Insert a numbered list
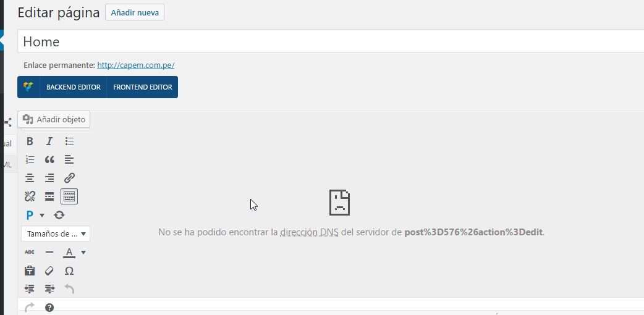This screenshot has height=315, width=644. coord(30,159)
